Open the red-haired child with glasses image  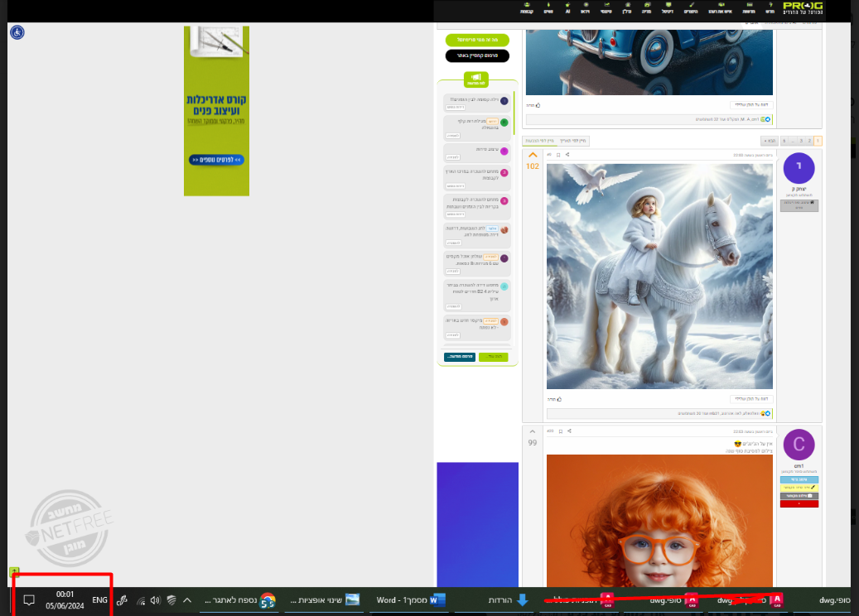659,521
